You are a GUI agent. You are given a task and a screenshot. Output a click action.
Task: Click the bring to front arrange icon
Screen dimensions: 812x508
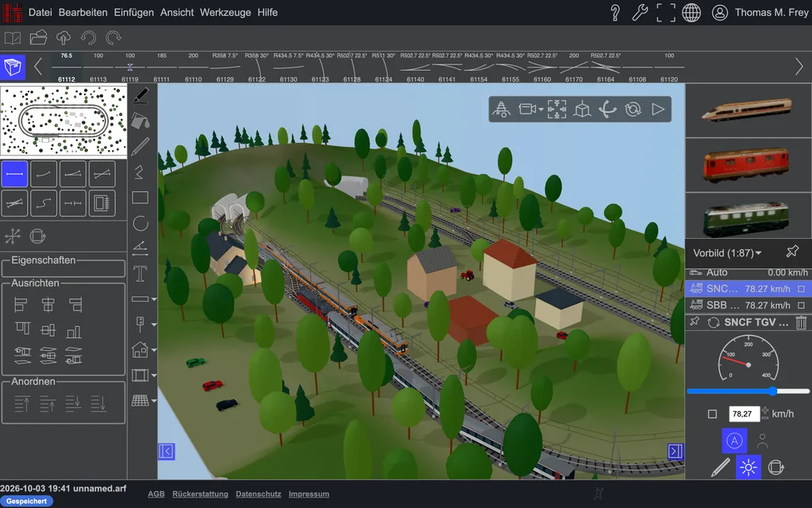(21, 403)
